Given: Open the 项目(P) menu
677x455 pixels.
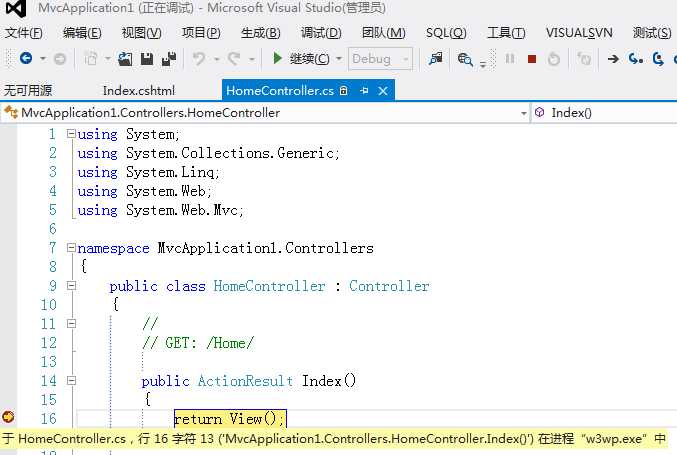Looking at the screenshot, I should pyautogui.click(x=201, y=33).
